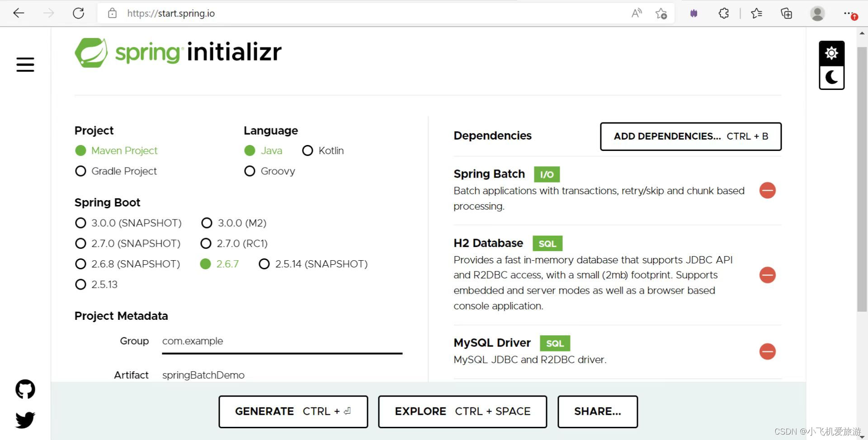Reload the start.spring.io page
868x440 pixels.
pyautogui.click(x=79, y=13)
